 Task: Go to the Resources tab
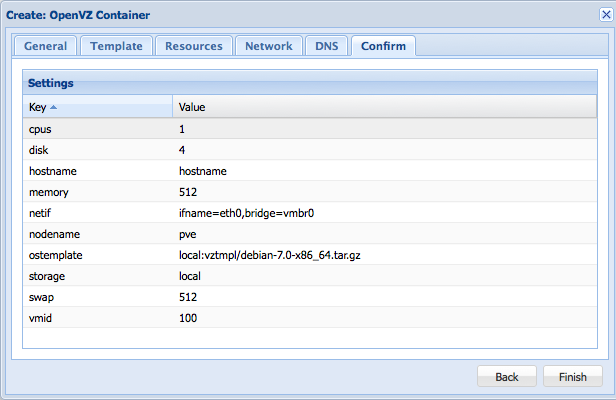194,46
